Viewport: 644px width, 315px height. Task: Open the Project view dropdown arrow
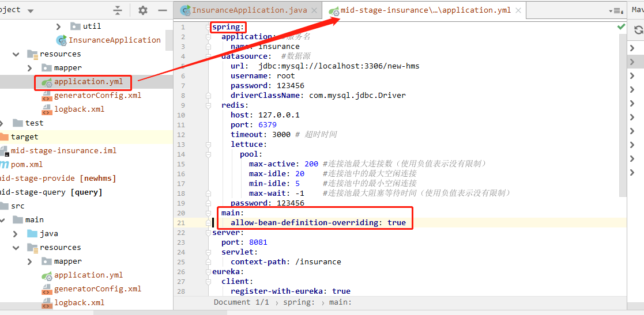[x=31, y=11]
